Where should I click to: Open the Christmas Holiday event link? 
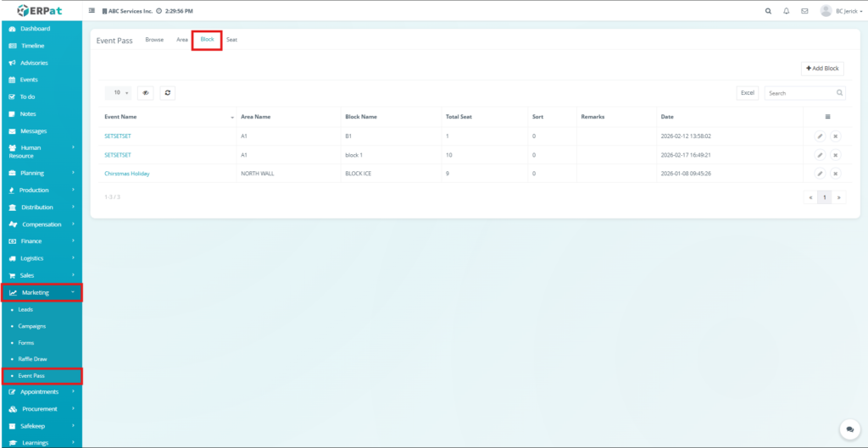pos(126,174)
